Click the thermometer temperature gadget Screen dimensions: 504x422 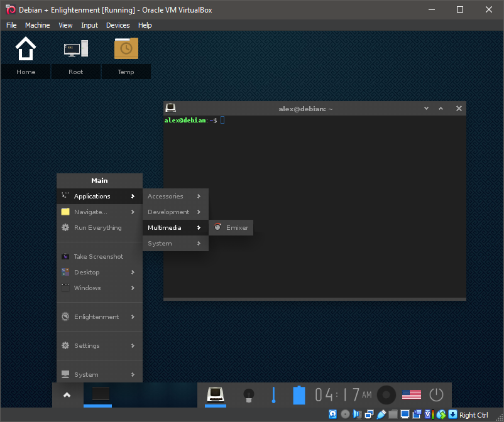point(273,395)
